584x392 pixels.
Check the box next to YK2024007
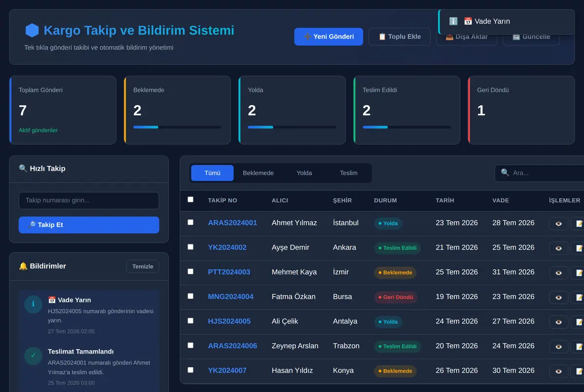click(x=190, y=370)
